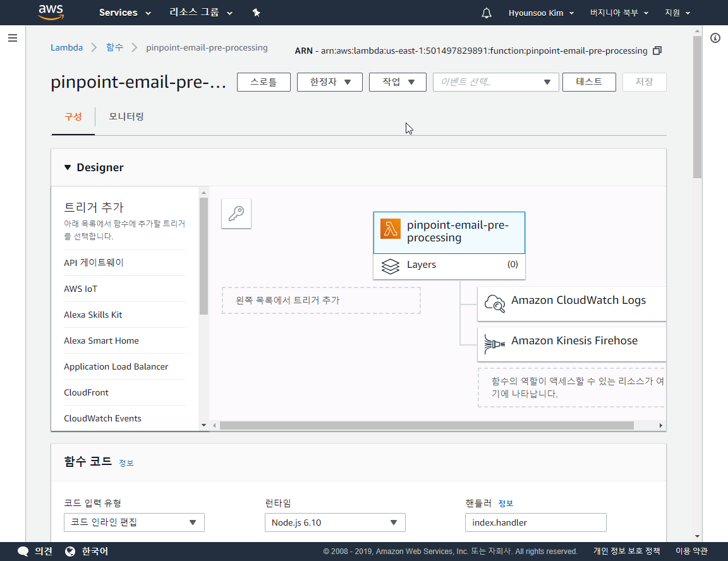Screen dimensions: 728x561
Task: Click the 핸들러 정보 link
Action: [506, 504]
